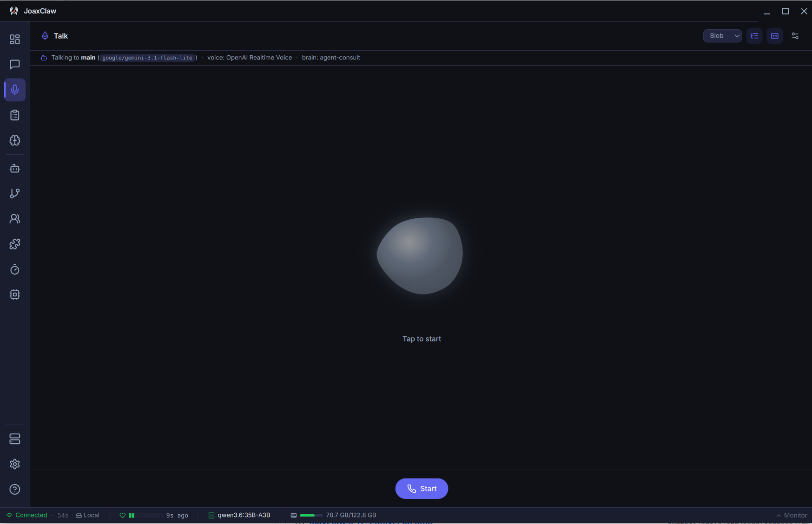Close the JoaxClaw window
812x524 pixels.
click(804, 11)
